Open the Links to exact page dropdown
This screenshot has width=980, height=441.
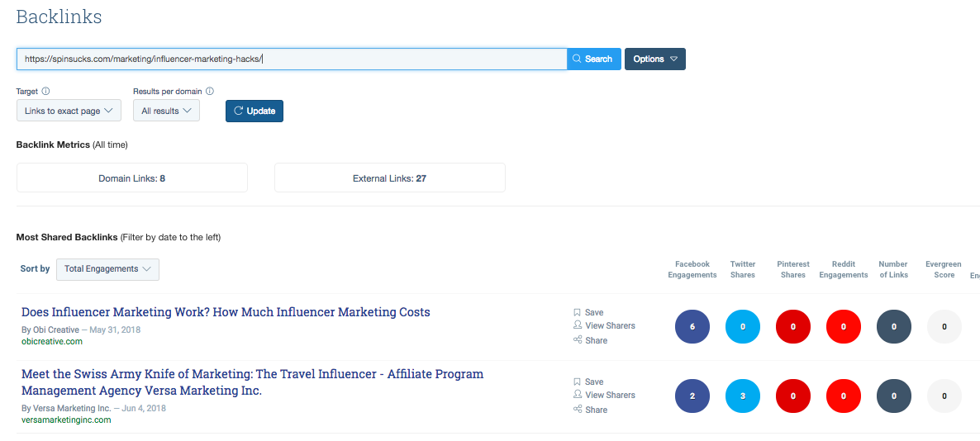click(69, 111)
